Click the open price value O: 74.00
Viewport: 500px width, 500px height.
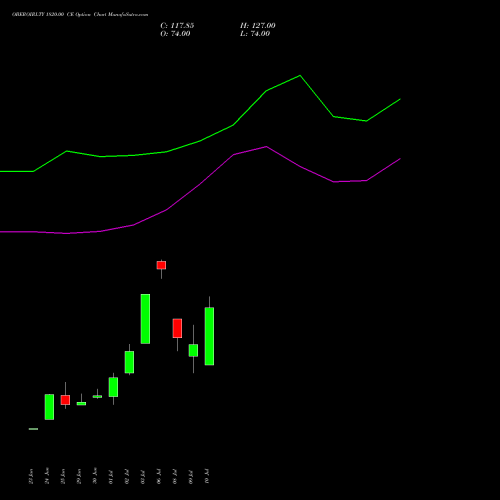coord(175,34)
